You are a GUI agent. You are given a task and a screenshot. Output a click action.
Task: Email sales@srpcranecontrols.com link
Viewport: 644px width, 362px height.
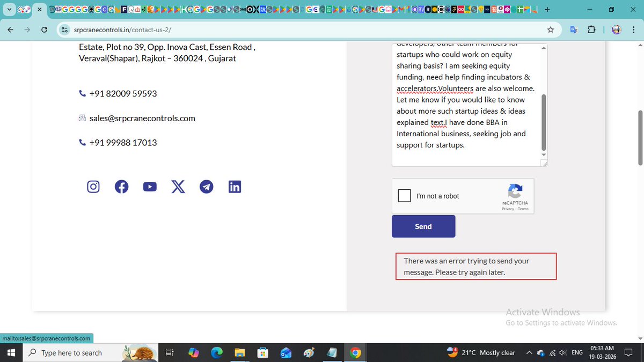[x=142, y=118]
